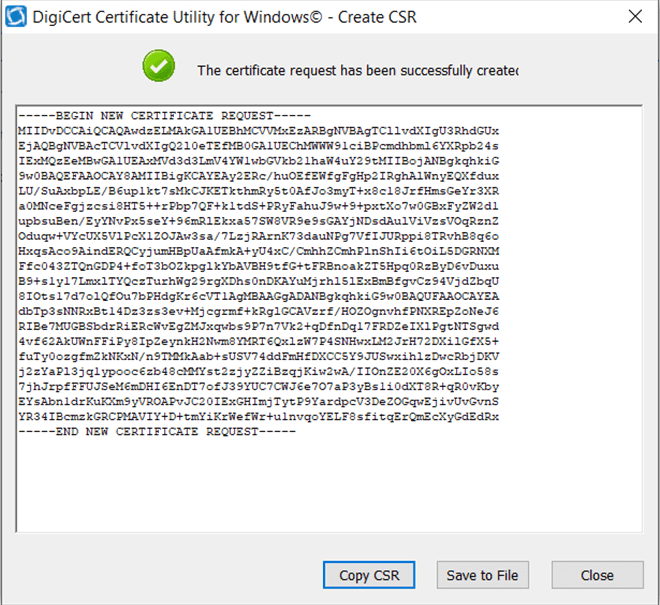Click the END NEW CERTIFICATE REQUEST line
Image resolution: width=660 pixels, height=605 pixels.
pos(157,432)
